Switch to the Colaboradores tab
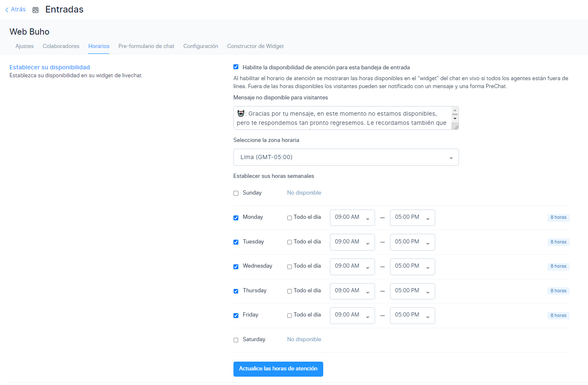 61,46
